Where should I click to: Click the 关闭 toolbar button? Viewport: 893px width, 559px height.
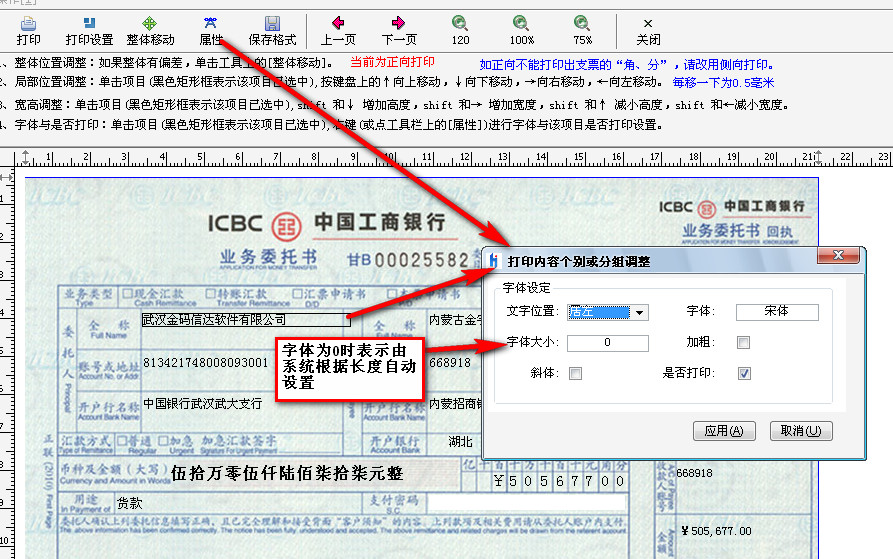(x=648, y=31)
